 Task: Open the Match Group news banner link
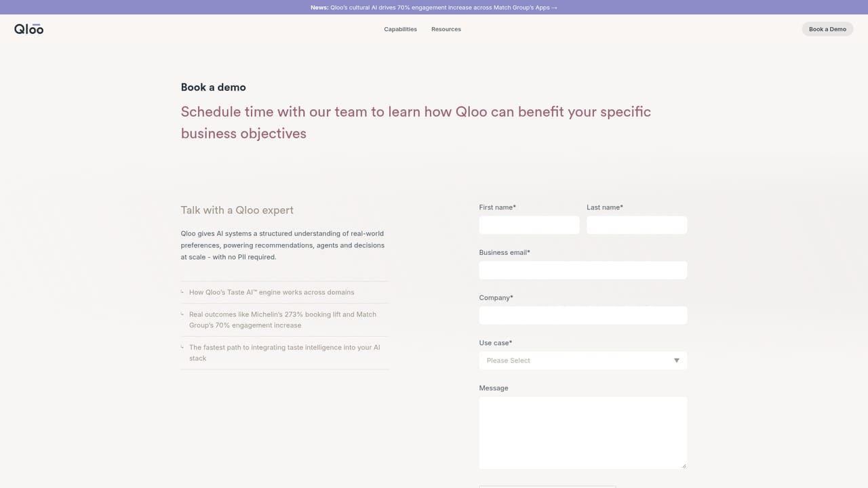434,7
